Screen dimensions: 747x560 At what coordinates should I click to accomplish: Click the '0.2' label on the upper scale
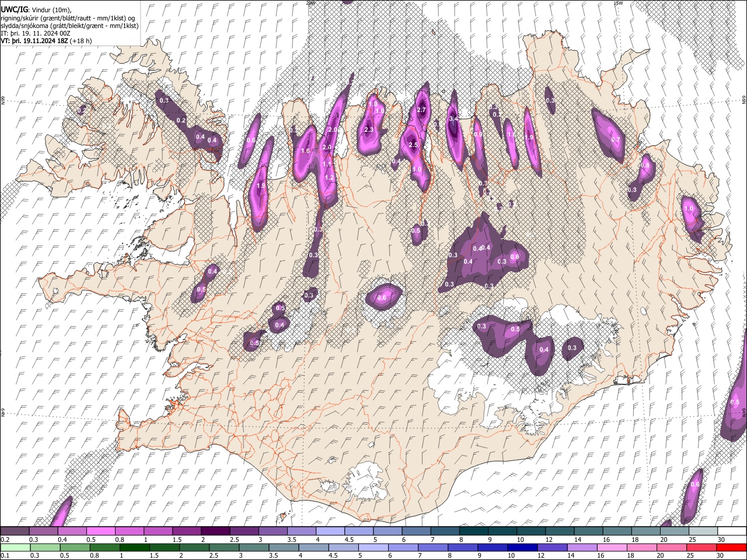(6, 540)
